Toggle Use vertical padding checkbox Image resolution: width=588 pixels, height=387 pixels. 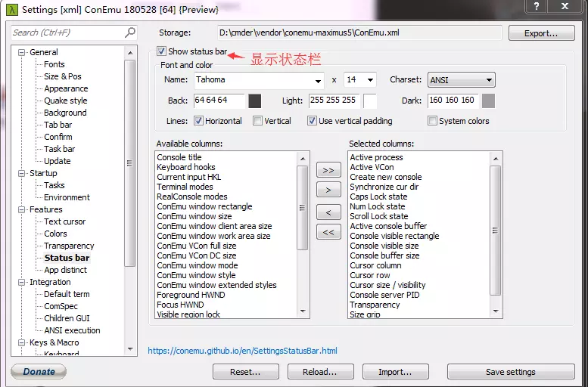click(x=312, y=121)
